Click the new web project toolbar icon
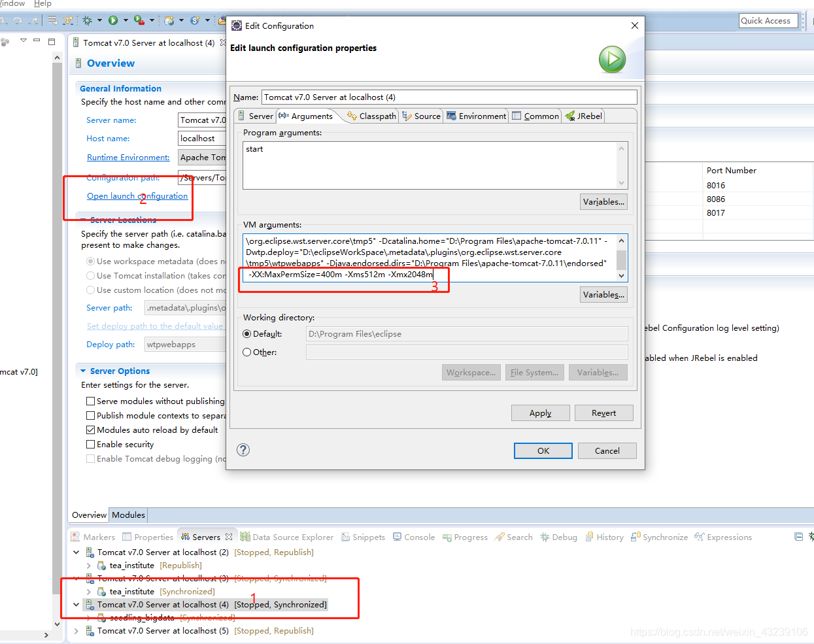The height and width of the screenshot is (644, 814). pyautogui.click(x=169, y=20)
